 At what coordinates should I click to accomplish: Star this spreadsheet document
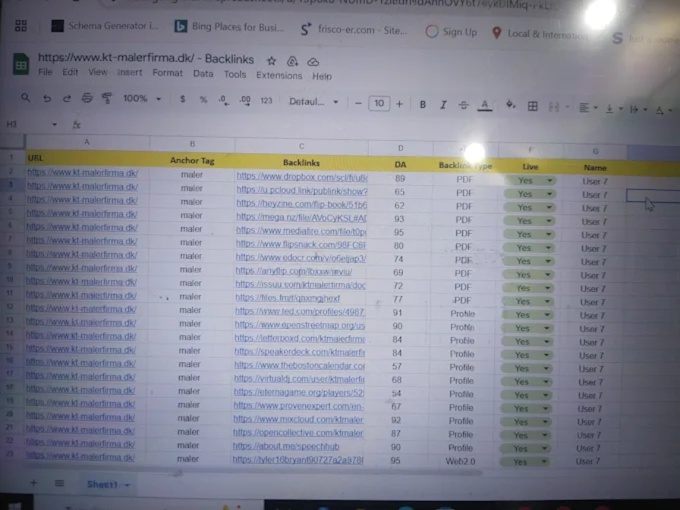point(272,60)
